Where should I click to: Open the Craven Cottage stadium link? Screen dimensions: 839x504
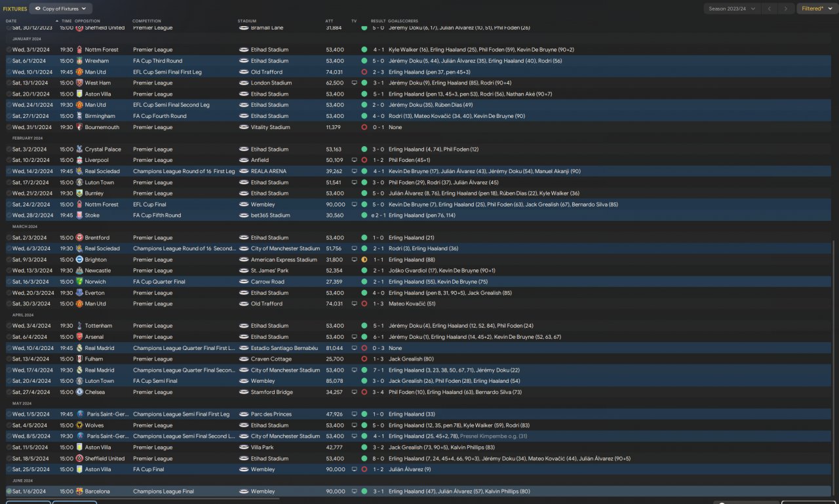[x=271, y=359]
